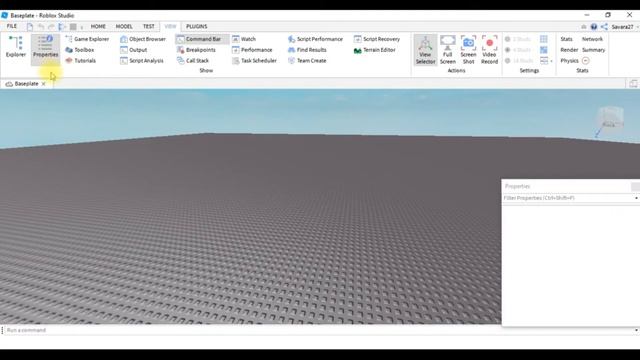Toggle the second grid icon in Settings
Image resolution: width=640 pixels, height=360 pixels.
(544, 50)
